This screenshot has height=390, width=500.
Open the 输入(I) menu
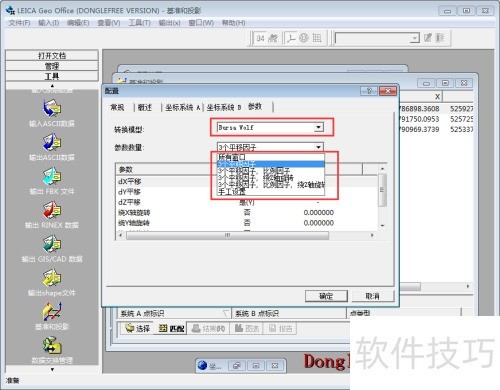point(49,23)
